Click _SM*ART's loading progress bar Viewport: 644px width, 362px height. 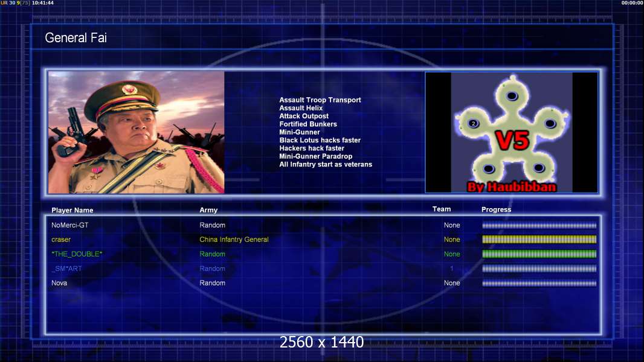pyautogui.click(x=539, y=268)
